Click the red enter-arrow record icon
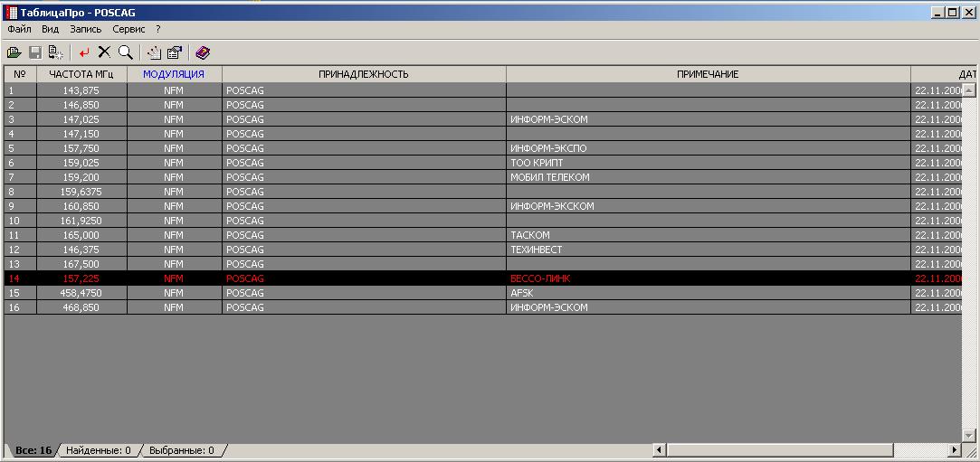This screenshot has width=980, height=462. [x=84, y=53]
